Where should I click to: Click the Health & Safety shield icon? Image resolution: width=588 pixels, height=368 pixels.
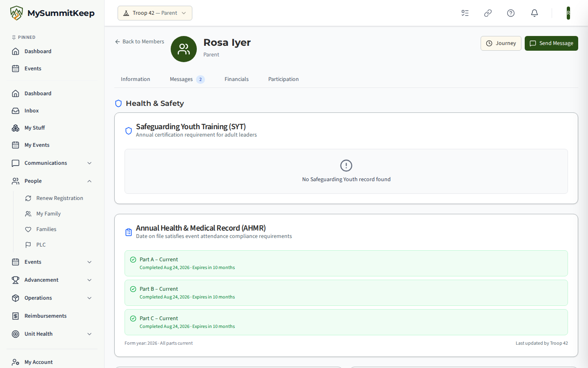tap(118, 103)
